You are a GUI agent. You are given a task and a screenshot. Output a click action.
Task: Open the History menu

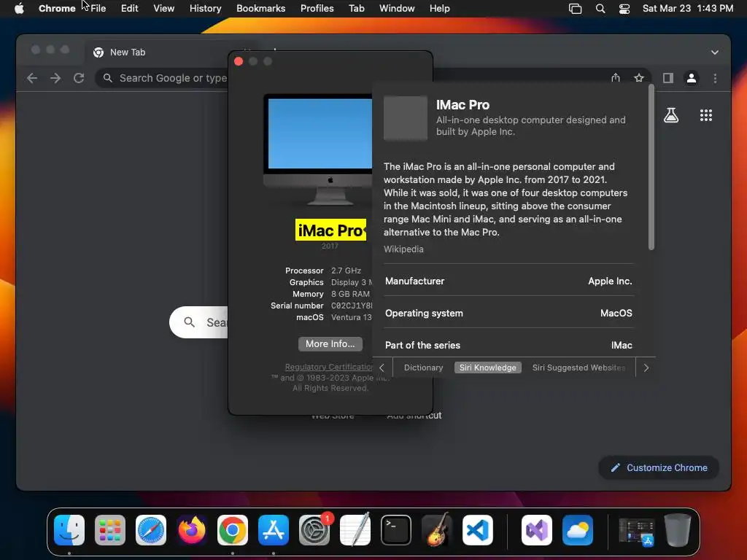pos(205,8)
